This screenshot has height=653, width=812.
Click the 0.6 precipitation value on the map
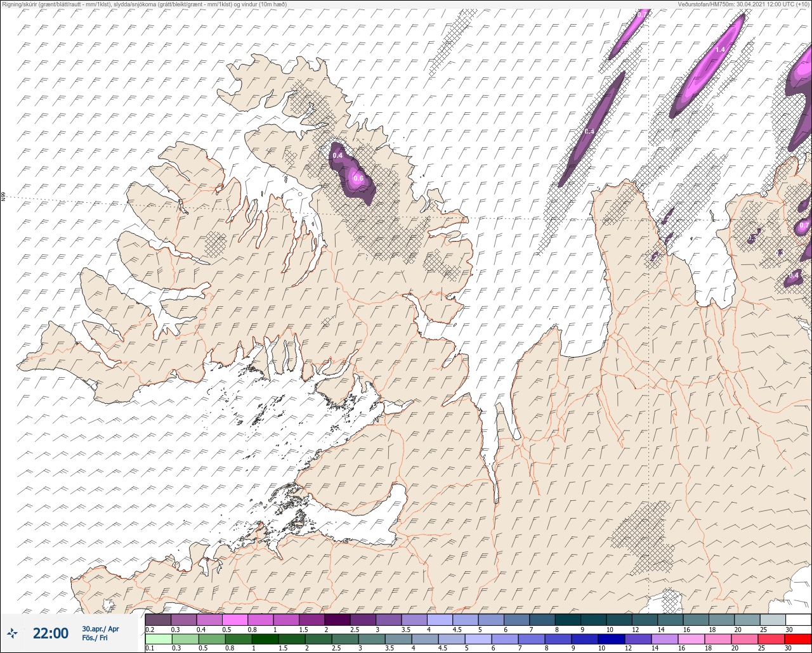358,178
